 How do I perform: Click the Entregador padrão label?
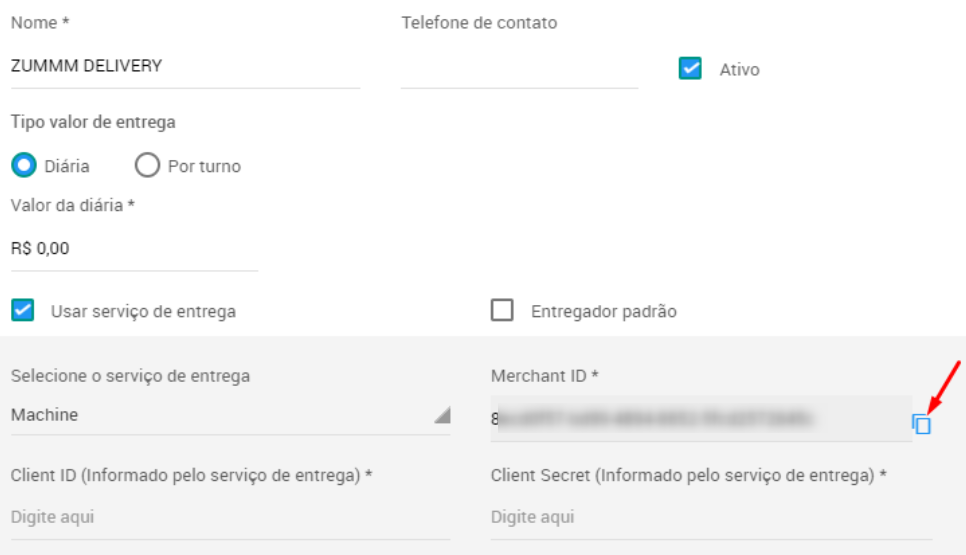[604, 312]
